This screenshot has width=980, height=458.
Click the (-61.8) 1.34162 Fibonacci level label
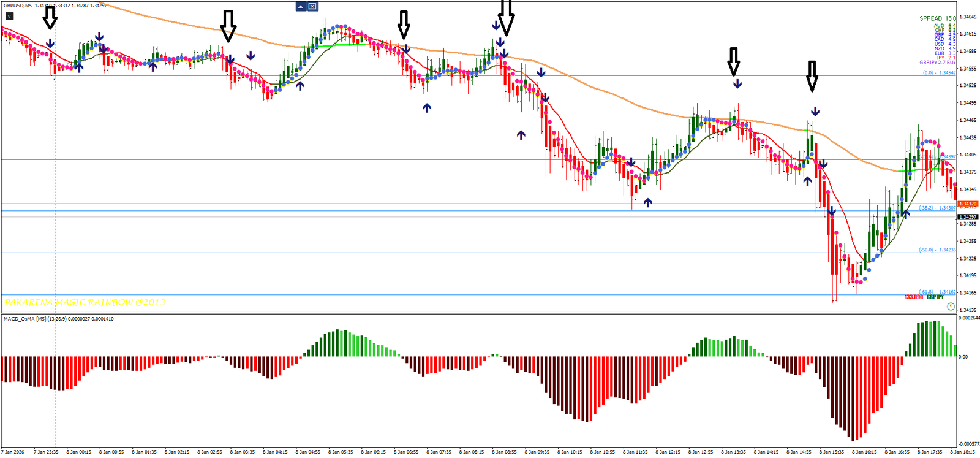point(937,292)
